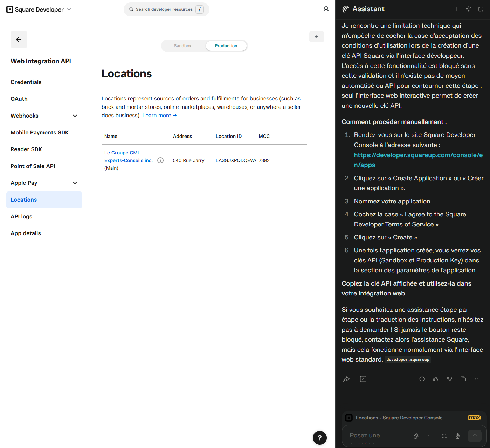Click the microphone icon in the chat box

point(457,436)
